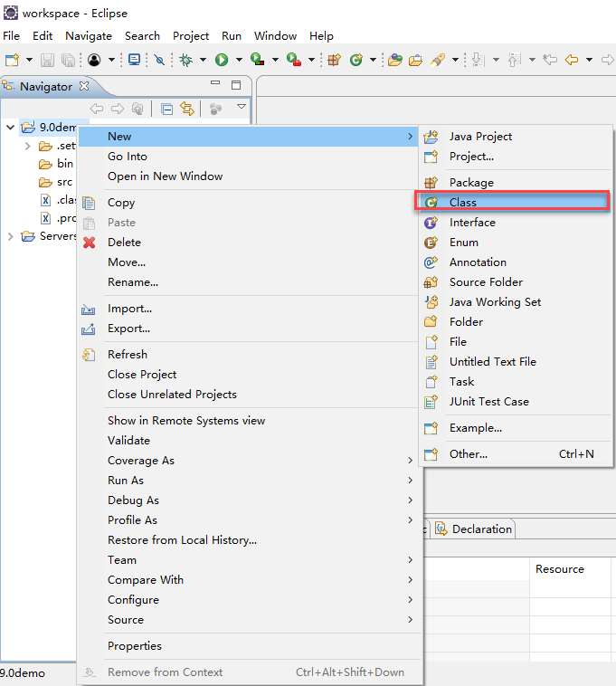
Task: Toggle Link with Editor in Navigator
Action: click(x=187, y=109)
